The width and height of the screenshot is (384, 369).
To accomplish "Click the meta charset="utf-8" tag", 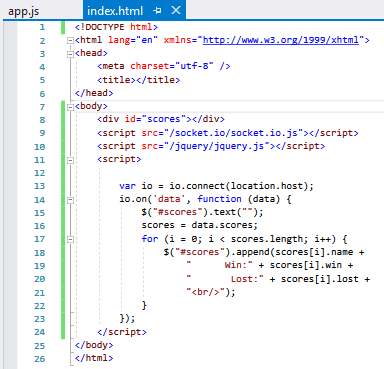I will [x=164, y=66].
